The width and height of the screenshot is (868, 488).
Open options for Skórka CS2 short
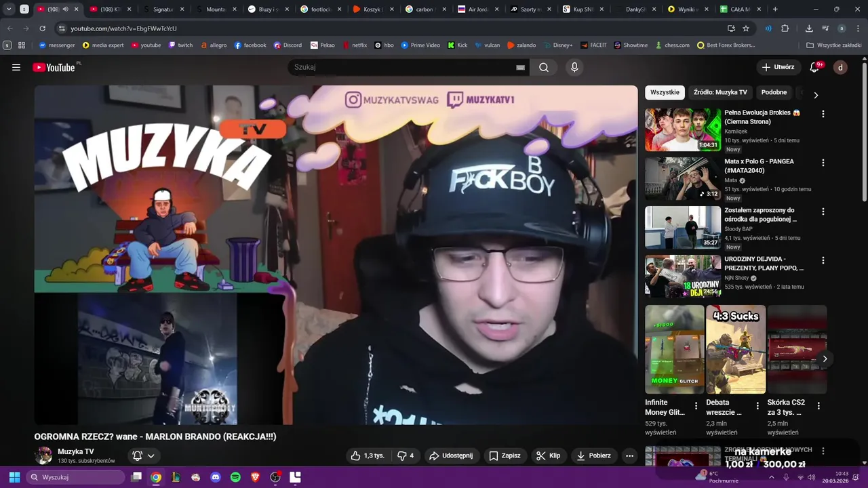[818, 406]
